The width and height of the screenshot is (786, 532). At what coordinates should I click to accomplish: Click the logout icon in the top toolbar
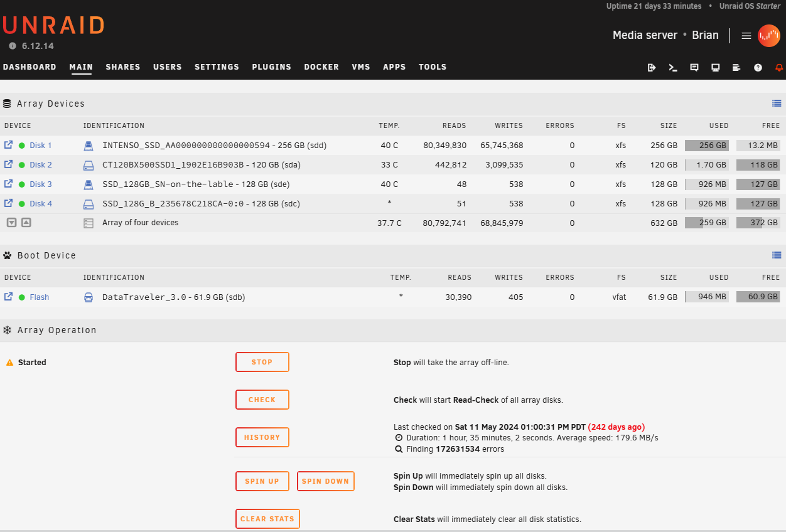coord(652,67)
